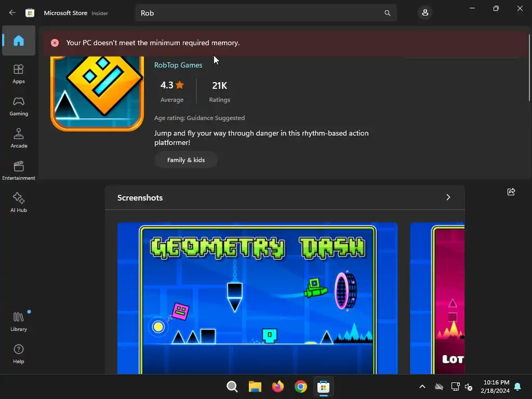This screenshot has width=532, height=399.
Task: Open the Arcade section
Action: click(x=19, y=138)
